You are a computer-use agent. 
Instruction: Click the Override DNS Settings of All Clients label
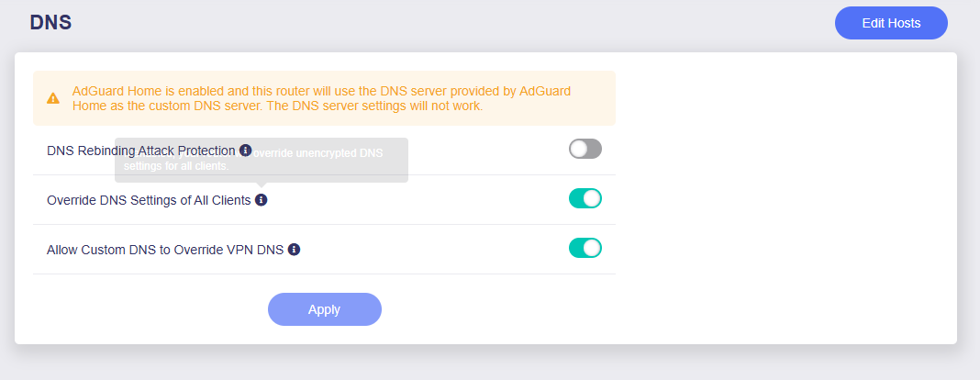pyautogui.click(x=149, y=199)
